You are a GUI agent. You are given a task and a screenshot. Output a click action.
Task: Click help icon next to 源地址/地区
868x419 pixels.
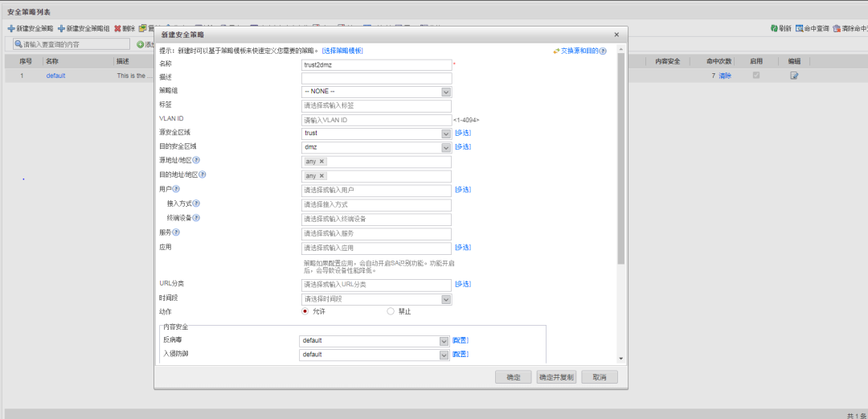pos(196,160)
